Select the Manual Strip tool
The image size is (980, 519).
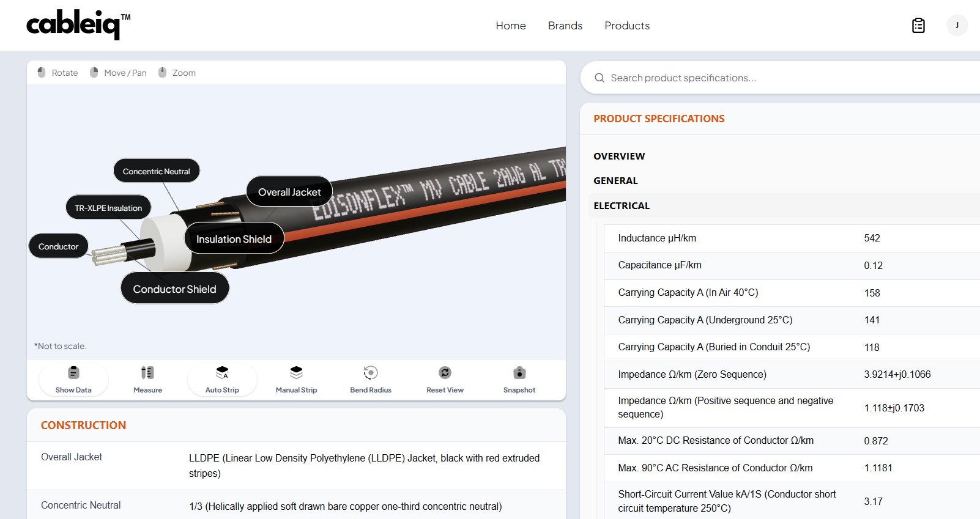[x=296, y=380]
